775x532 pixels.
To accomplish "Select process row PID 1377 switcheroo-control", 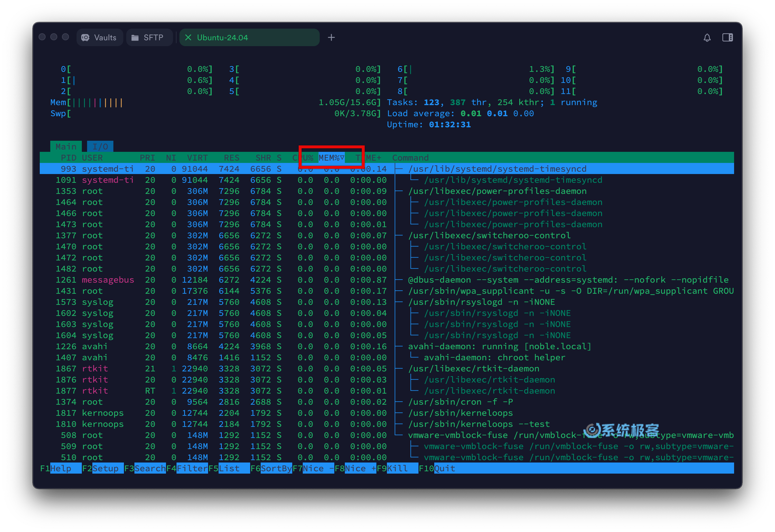I will coord(387,235).
